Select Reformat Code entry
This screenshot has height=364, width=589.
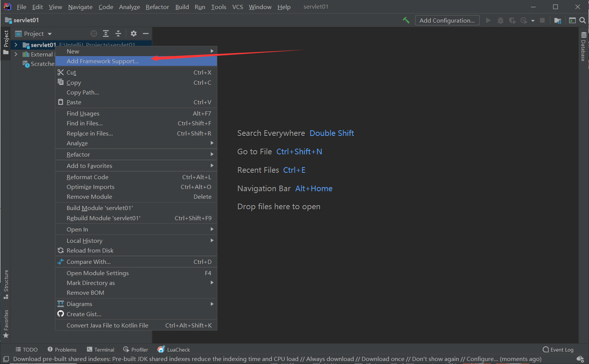(136, 177)
